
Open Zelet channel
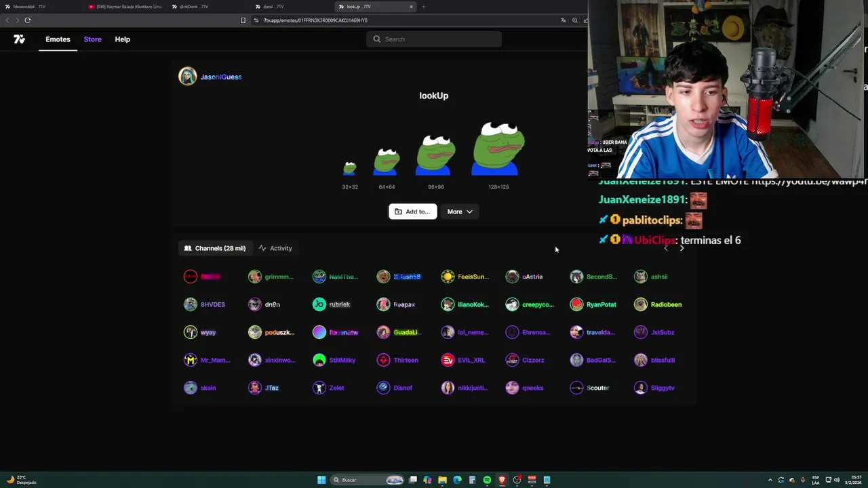329,388
